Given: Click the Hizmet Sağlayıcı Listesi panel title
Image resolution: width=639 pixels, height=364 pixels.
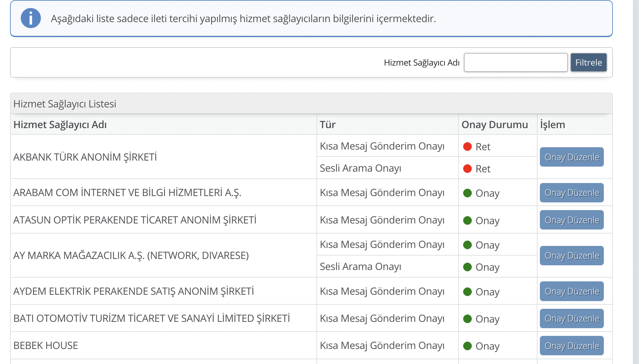Looking at the screenshot, I should [x=65, y=104].
